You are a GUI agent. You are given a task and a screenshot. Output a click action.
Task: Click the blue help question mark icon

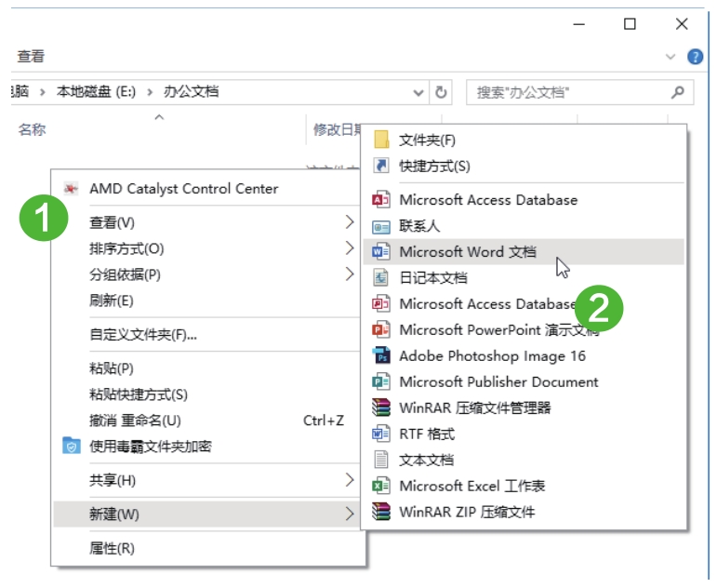click(x=695, y=57)
